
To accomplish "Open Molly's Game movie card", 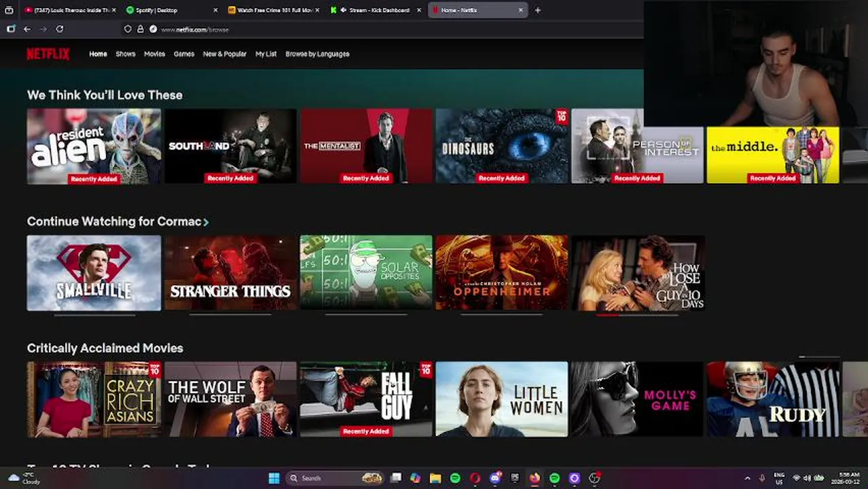I will tap(637, 399).
